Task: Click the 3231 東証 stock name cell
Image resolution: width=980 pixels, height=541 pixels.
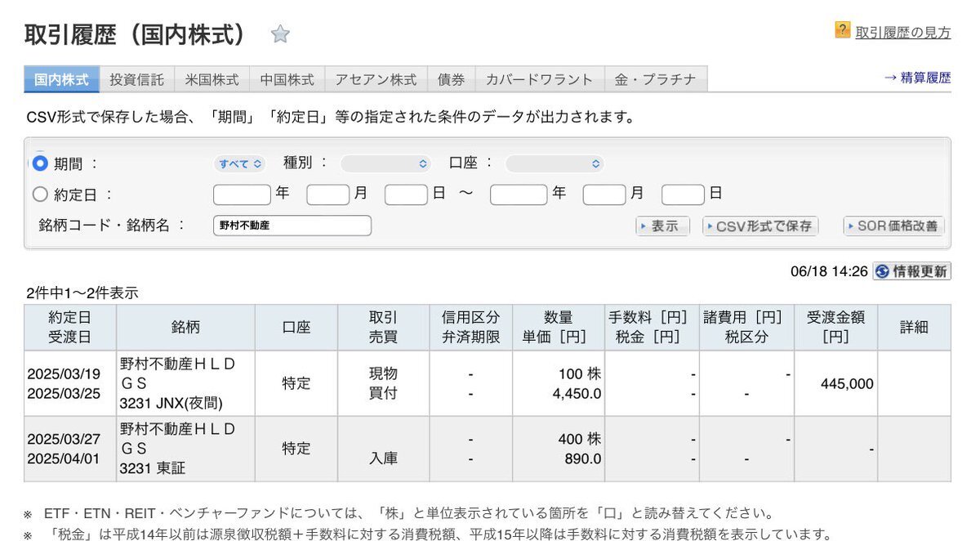Action: tap(185, 449)
